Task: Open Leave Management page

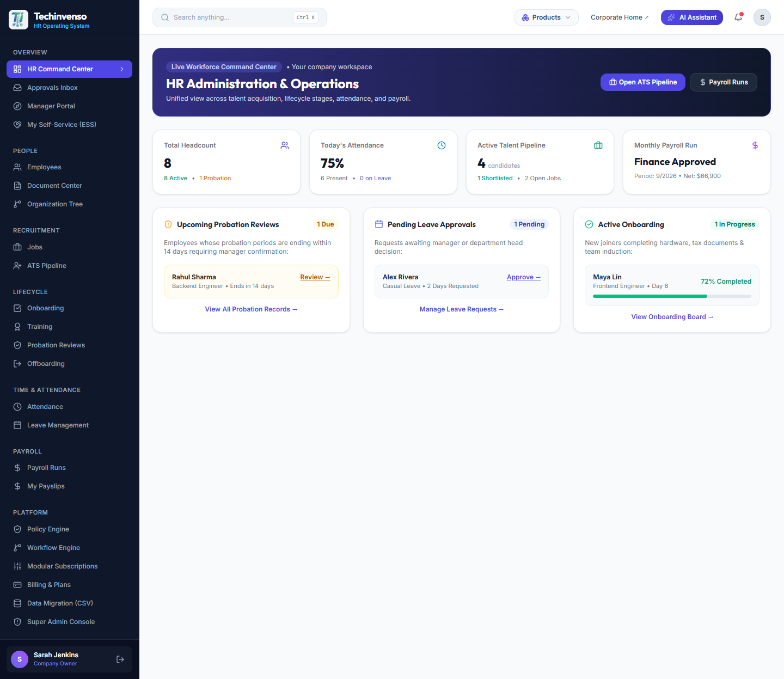Action: tap(69, 425)
